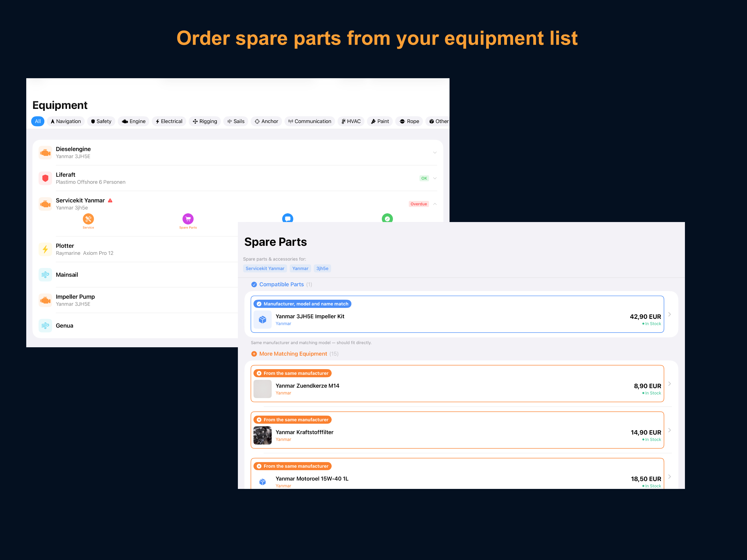The width and height of the screenshot is (747, 560).
Task: Filter equipment by Communication
Action: (310, 121)
